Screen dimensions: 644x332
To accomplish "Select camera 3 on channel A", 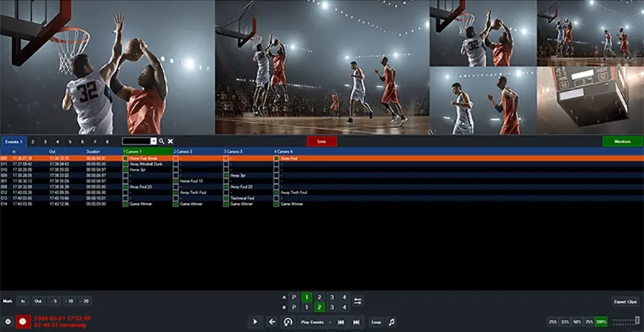I will pos(332,297).
